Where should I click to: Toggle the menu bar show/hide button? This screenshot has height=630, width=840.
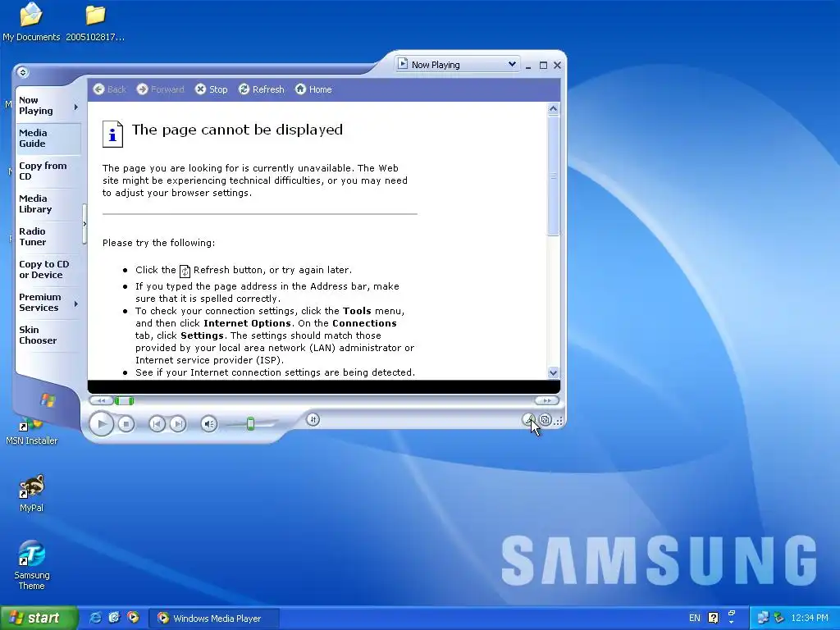(22, 72)
